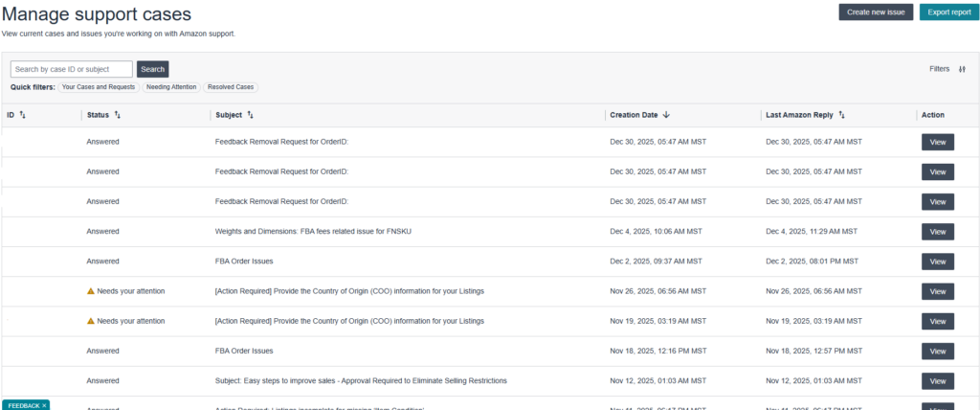Expand the Filters panel

pos(940,69)
